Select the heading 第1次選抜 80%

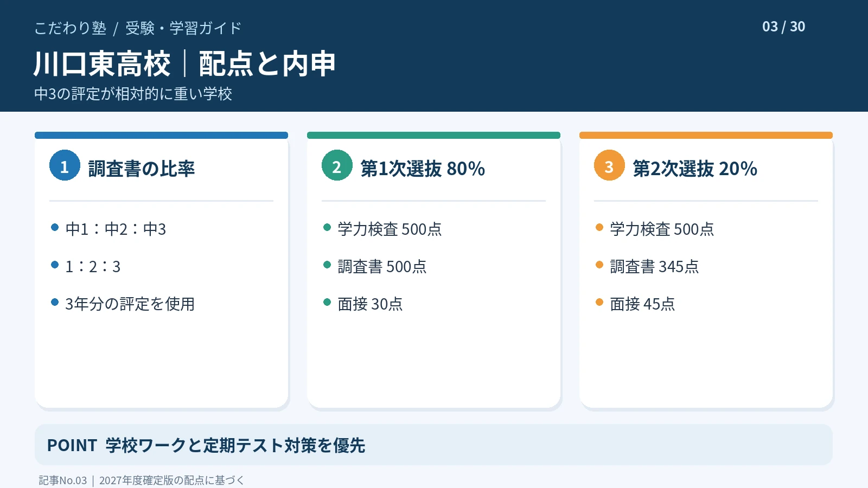423,169
